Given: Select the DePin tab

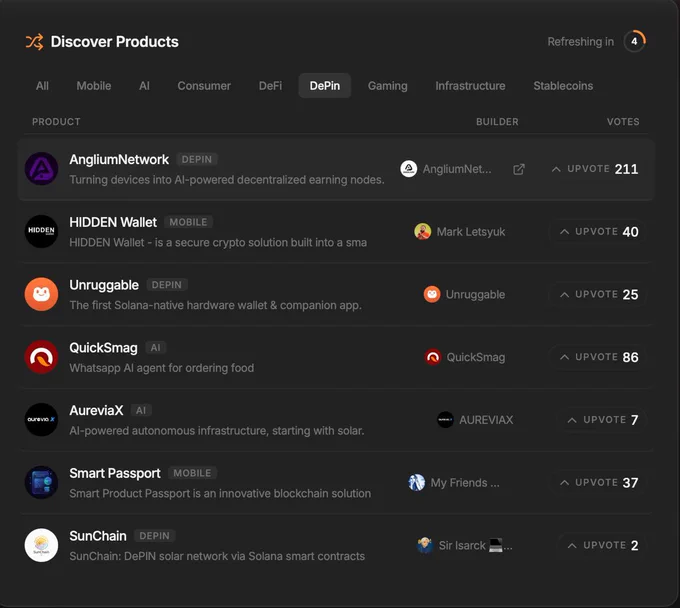Looking at the screenshot, I should (324, 86).
